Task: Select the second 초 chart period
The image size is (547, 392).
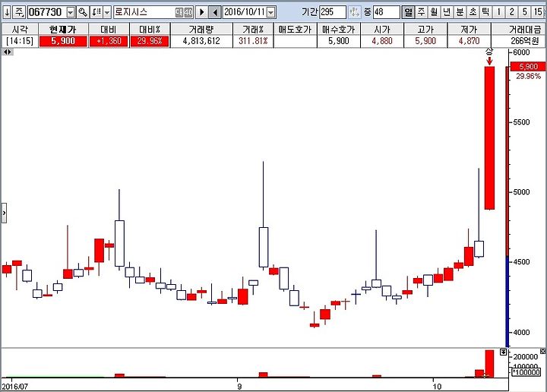Action: pos(473,12)
